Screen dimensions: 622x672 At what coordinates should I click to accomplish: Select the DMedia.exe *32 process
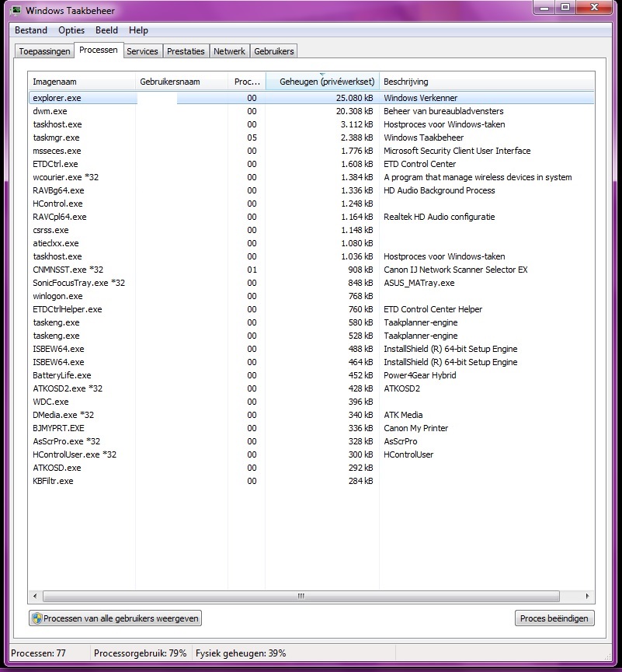click(x=311, y=415)
